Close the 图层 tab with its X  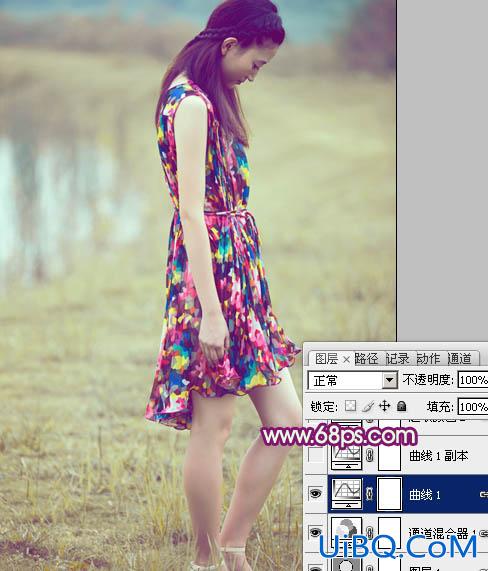coord(346,360)
